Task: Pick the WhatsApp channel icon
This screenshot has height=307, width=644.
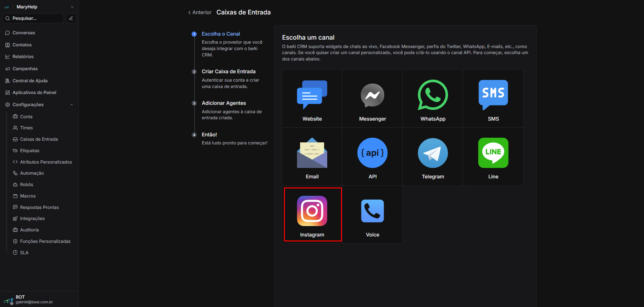Action: click(x=433, y=95)
